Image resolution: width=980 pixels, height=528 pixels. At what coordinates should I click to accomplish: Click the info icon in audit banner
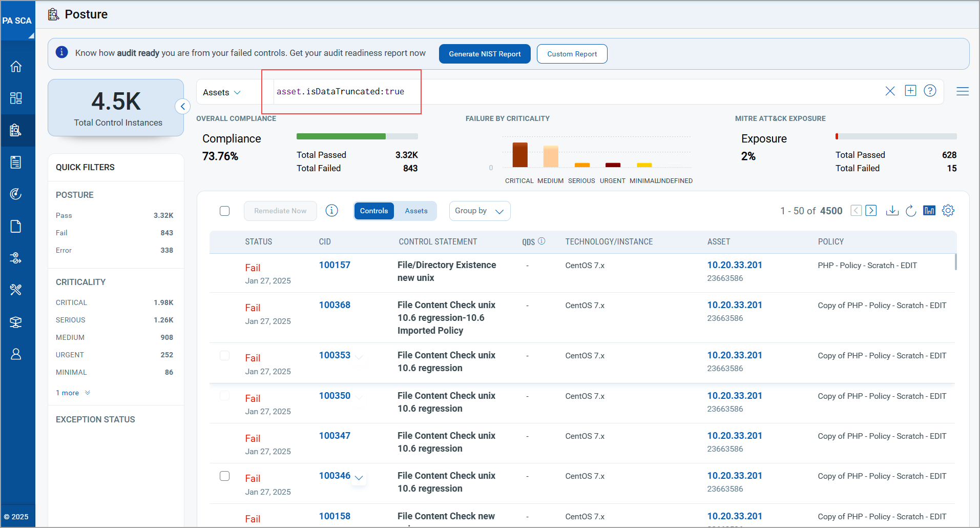(62, 52)
